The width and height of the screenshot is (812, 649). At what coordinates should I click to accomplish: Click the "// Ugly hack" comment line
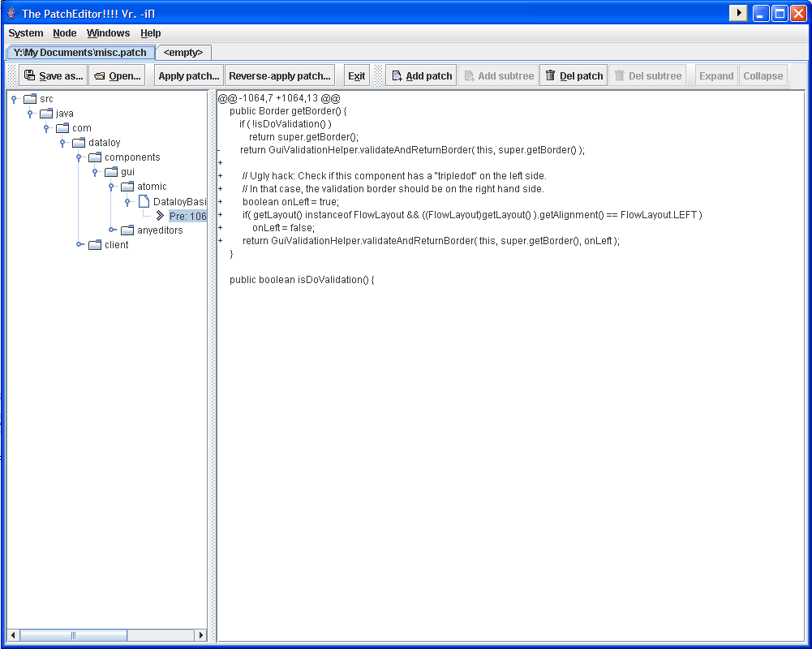point(394,175)
